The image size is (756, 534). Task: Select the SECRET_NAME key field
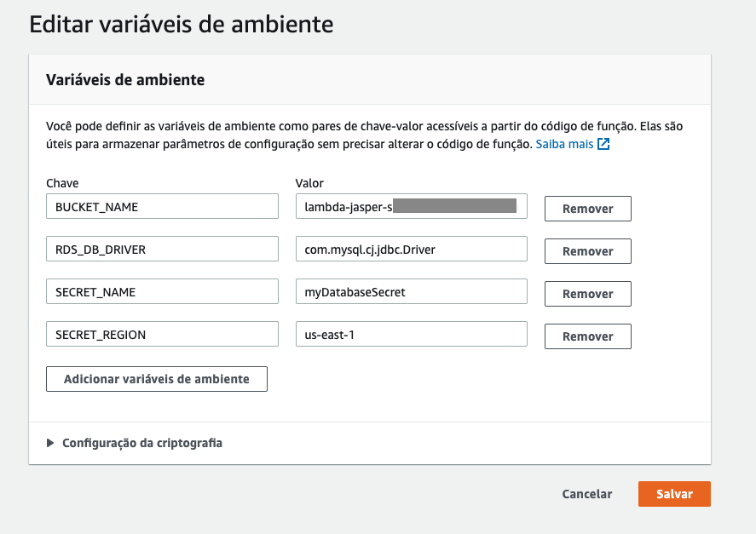click(162, 291)
